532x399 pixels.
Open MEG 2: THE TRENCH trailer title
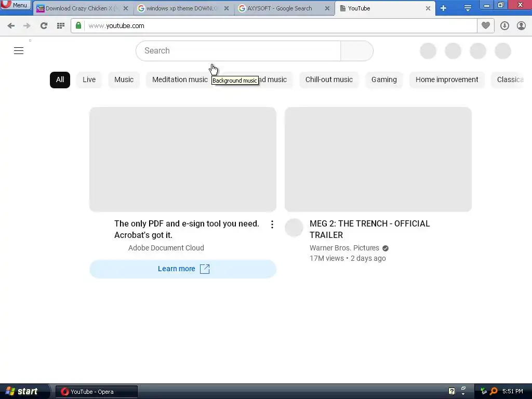[370, 229]
